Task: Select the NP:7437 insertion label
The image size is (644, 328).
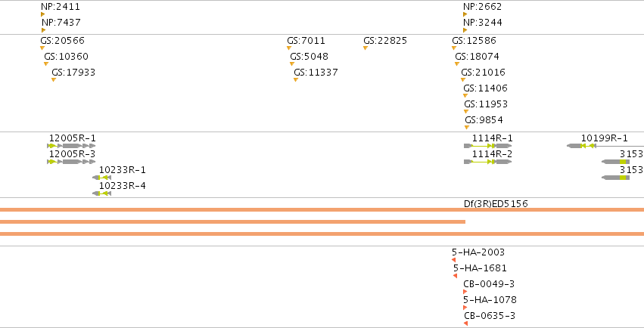Action: tap(61, 22)
